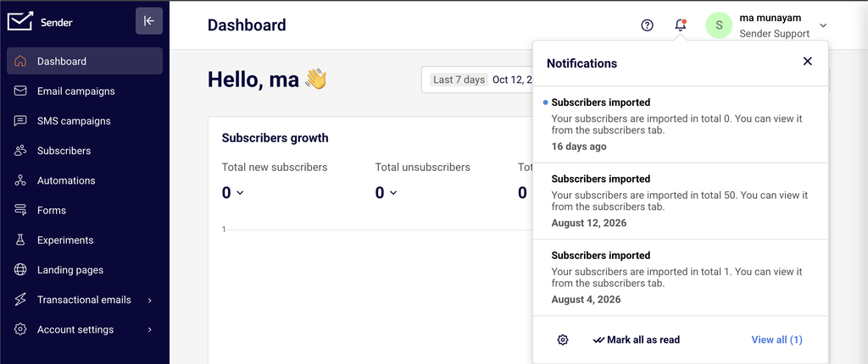This screenshot has height=364, width=868.
Task: Click the Sender envelope logo
Action: coord(20,21)
